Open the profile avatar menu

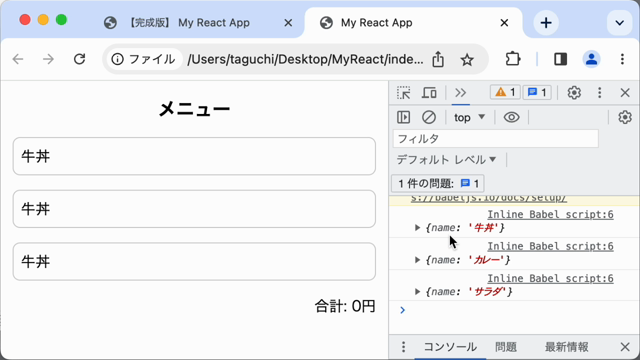click(591, 60)
